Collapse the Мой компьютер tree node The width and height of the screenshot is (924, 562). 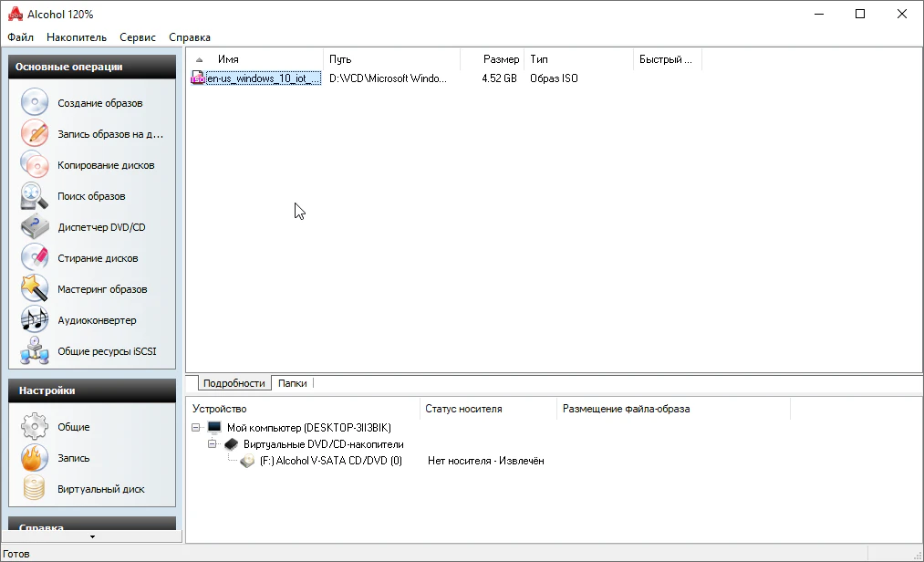point(196,427)
